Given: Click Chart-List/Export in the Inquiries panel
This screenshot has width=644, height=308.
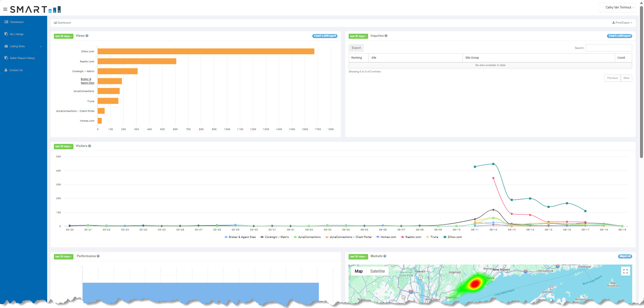Looking at the screenshot, I should click(620, 36).
